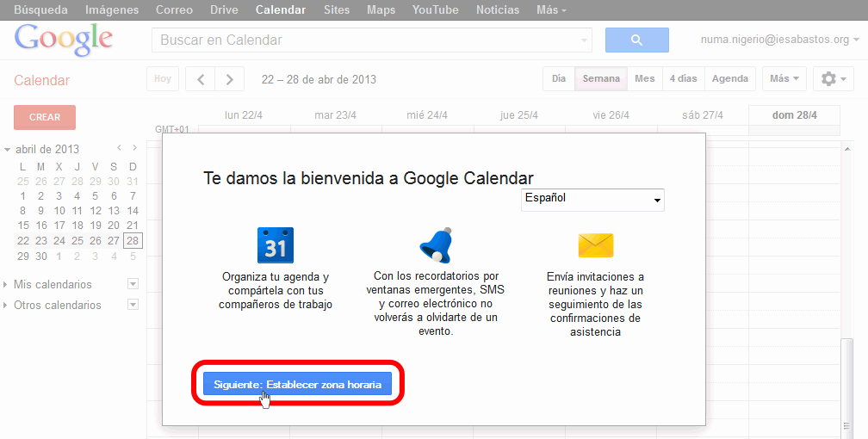The image size is (868, 439).
Task: Open the Más menu in top bar
Action: tap(551, 10)
